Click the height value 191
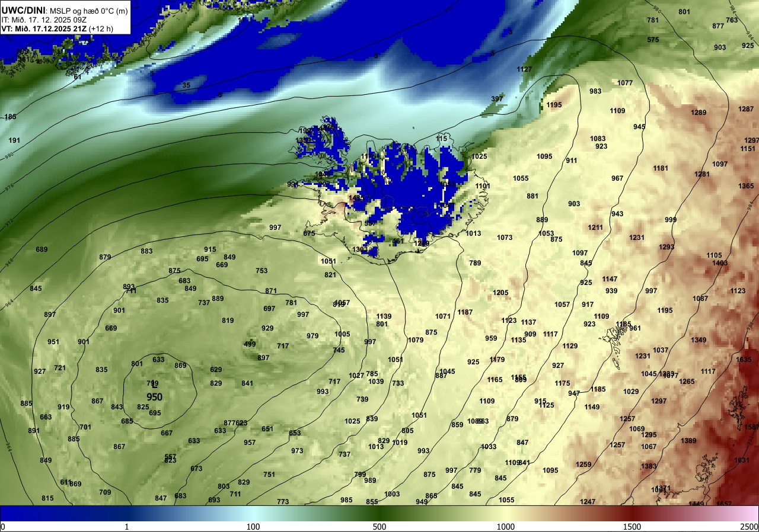The width and height of the screenshot is (759, 532). click(x=15, y=140)
